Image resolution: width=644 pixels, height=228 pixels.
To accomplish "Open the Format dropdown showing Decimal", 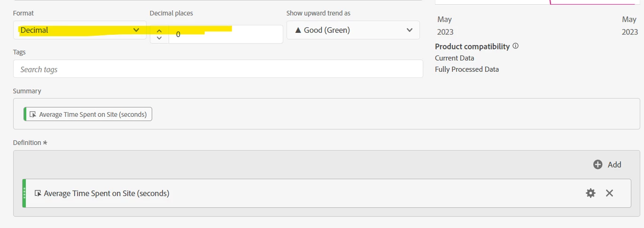I will (x=79, y=30).
